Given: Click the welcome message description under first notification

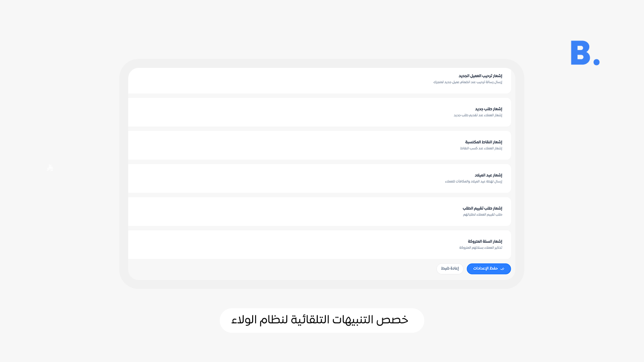Looking at the screenshot, I should click(468, 82).
